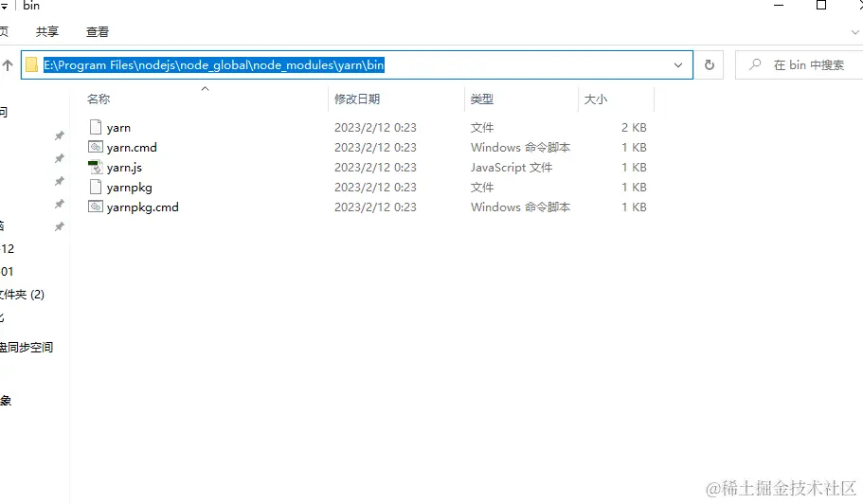Select the file name yarn.js

pos(124,168)
